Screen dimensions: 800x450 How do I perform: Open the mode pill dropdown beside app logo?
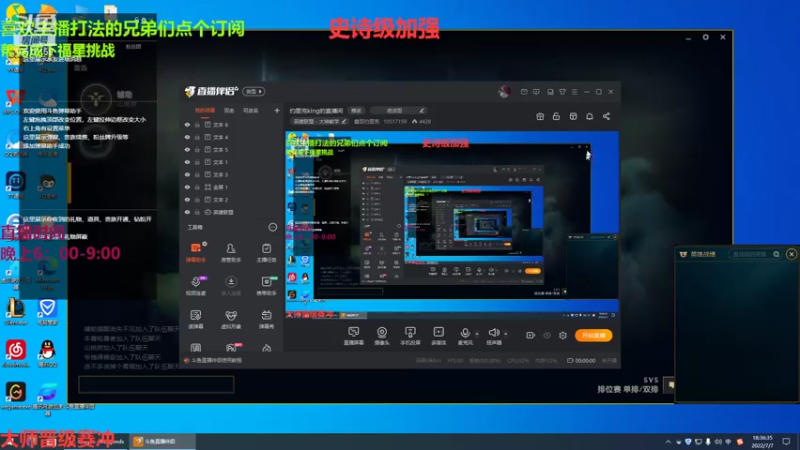[254, 91]
